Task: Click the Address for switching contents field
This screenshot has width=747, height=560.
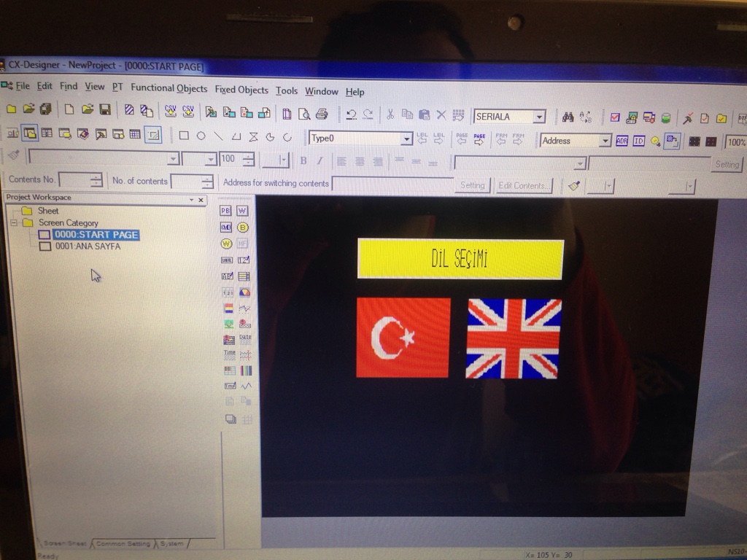Action: tap(392, 184)
